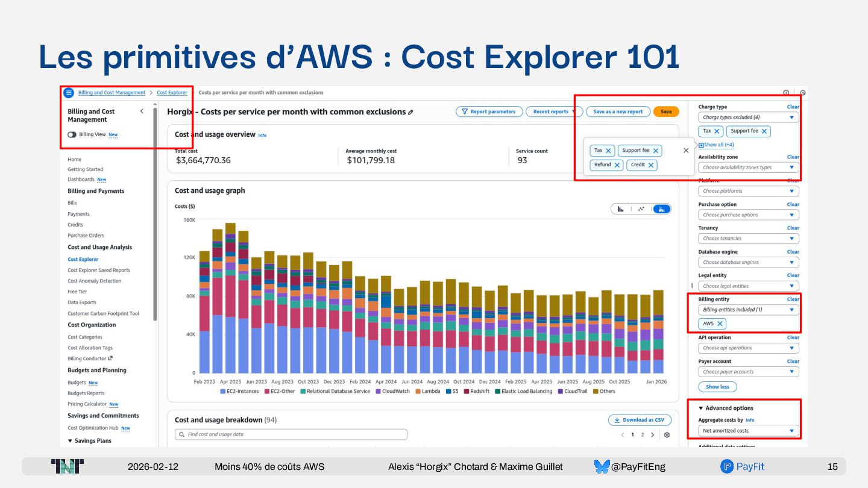Remove Support fee chip in the filter panel

tap(764, 131)
